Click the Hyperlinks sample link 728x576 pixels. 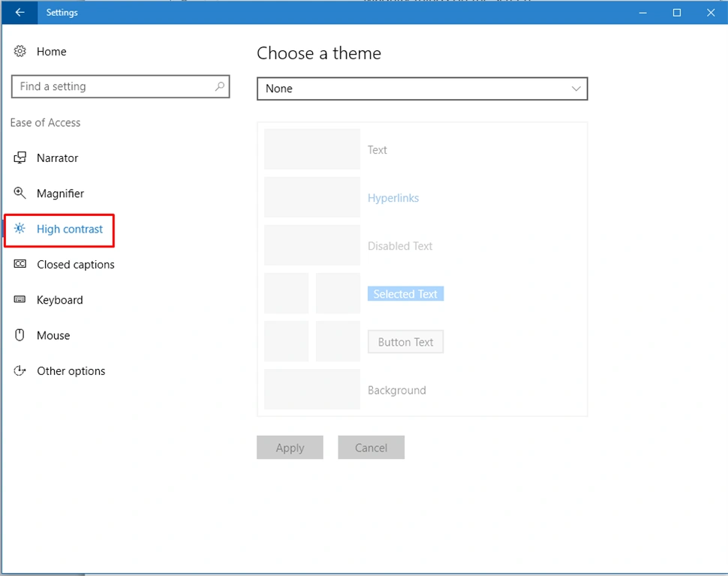393,198
